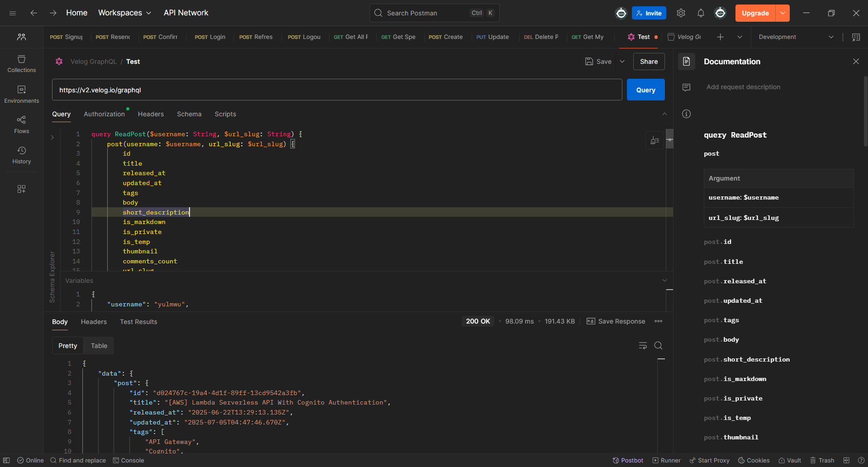This screenshot has height=467, width=868.
Task: Open the tabs overflow chevron
Action: [x=740, y=37]
